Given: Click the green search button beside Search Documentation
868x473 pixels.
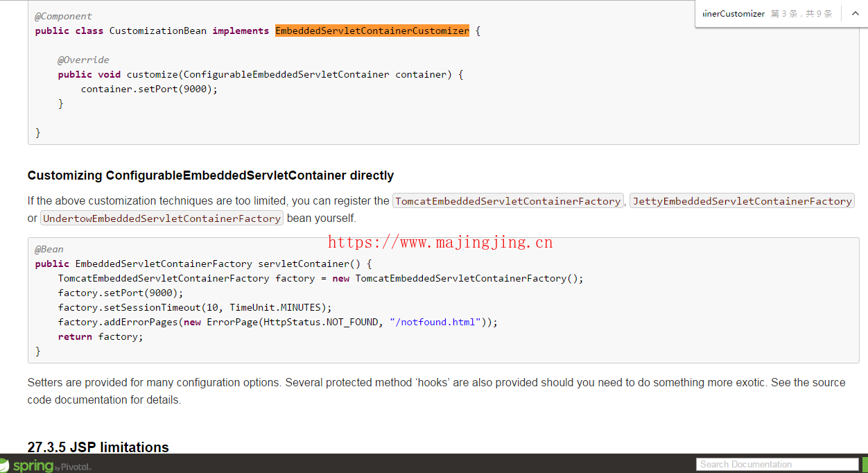Looking at the screenshot, I should pos(865,465).
